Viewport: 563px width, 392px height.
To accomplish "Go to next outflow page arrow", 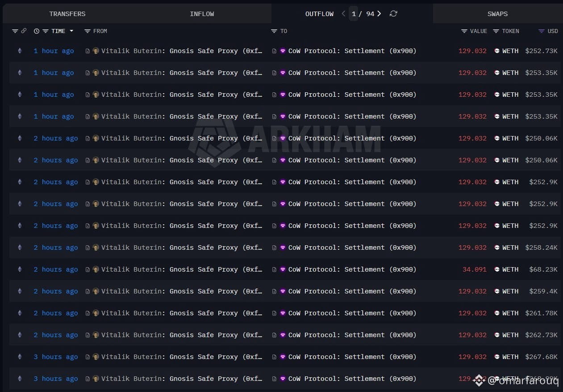I will [379, 14].
